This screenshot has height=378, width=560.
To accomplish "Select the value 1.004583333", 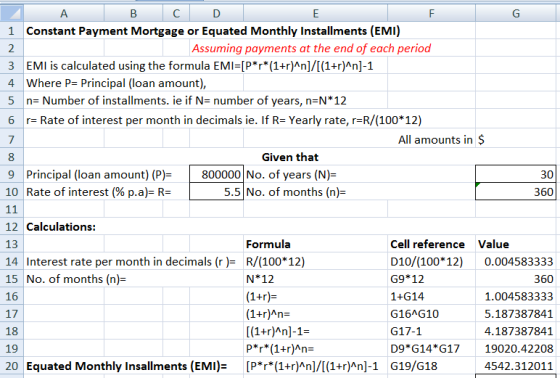I will [x=516, y=297].
